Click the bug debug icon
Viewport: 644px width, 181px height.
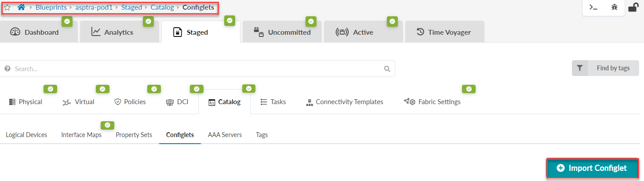[x=614, y=7]
